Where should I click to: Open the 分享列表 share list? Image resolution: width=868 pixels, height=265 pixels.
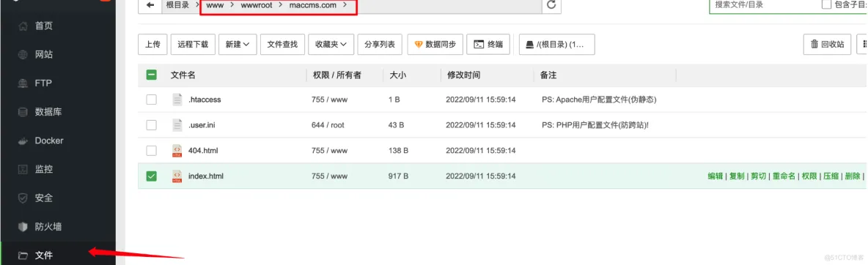(x=380, y=45)
